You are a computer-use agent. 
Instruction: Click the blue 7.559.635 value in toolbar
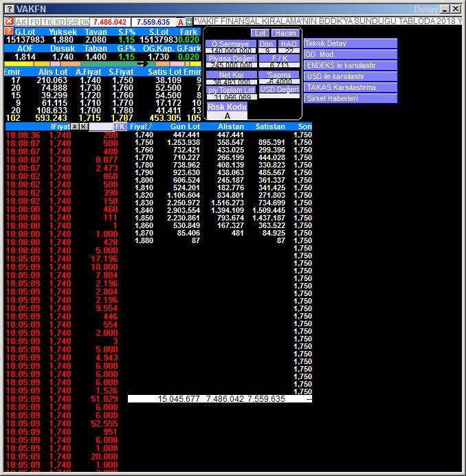153,22
